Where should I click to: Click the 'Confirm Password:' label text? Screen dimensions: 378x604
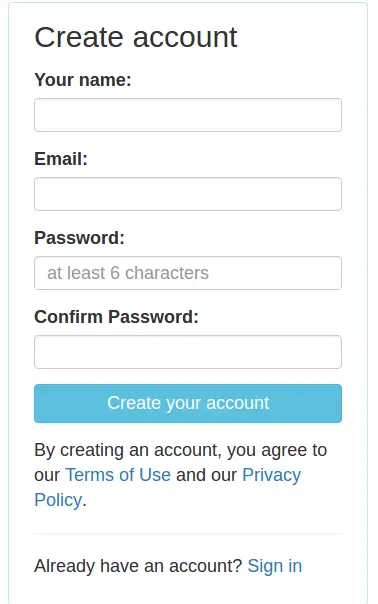(x=116, y=317)
